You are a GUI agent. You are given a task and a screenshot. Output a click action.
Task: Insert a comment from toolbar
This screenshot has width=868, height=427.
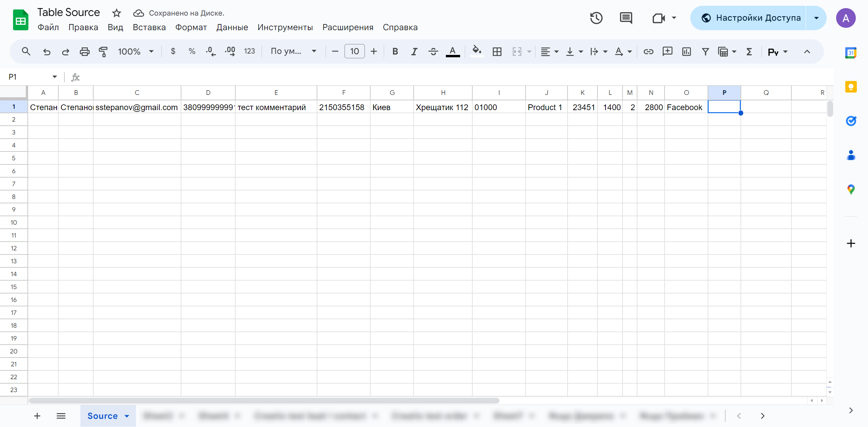pyautogui.click(x=667, y=52)
